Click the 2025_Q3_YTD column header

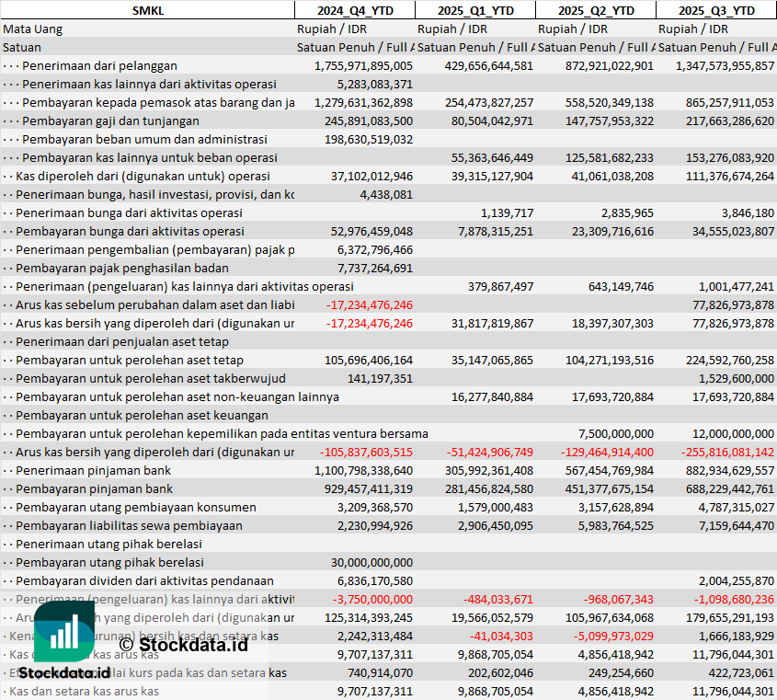(x=716, y=10)
